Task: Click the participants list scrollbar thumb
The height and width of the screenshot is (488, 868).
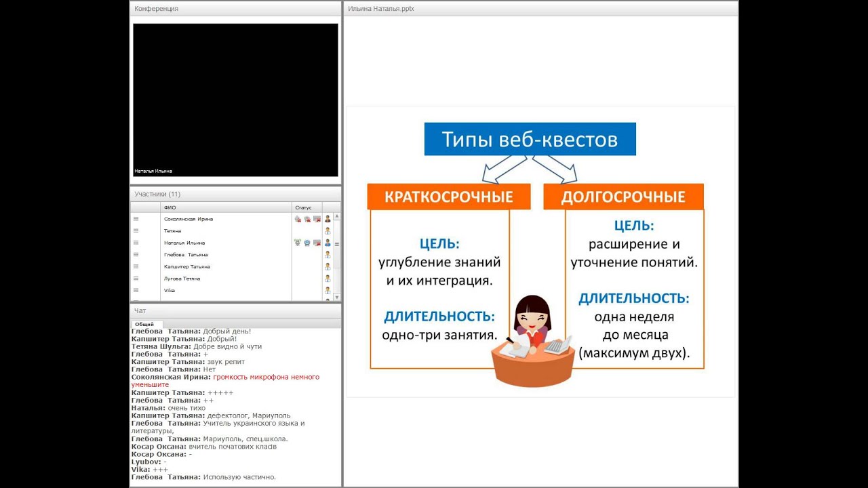Action: click(337, 245)
